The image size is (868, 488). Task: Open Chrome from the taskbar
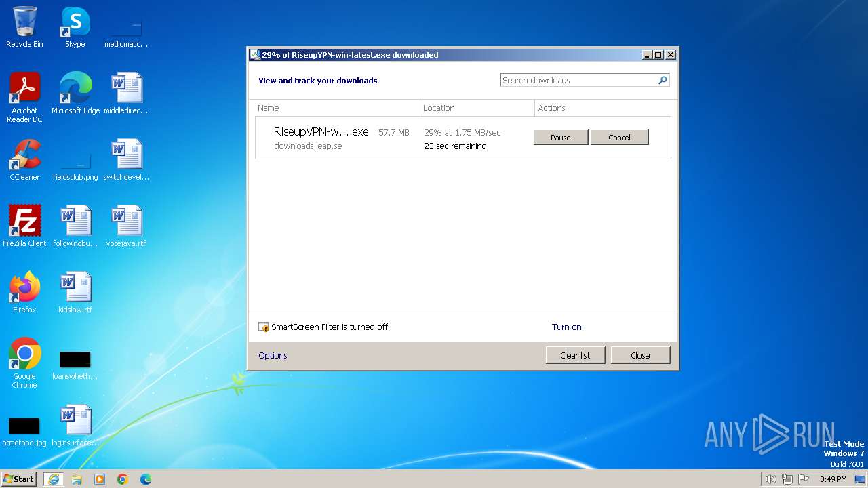coord(123,479)
